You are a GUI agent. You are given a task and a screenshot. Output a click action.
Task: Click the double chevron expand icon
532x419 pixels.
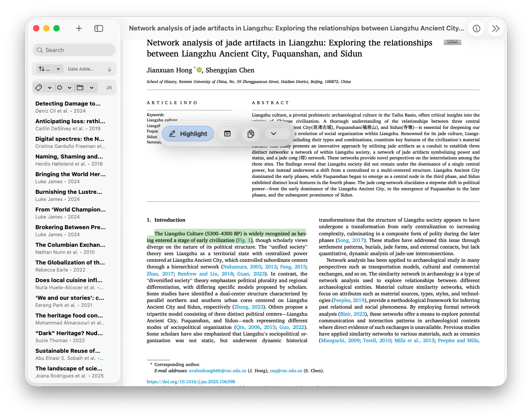496,28
